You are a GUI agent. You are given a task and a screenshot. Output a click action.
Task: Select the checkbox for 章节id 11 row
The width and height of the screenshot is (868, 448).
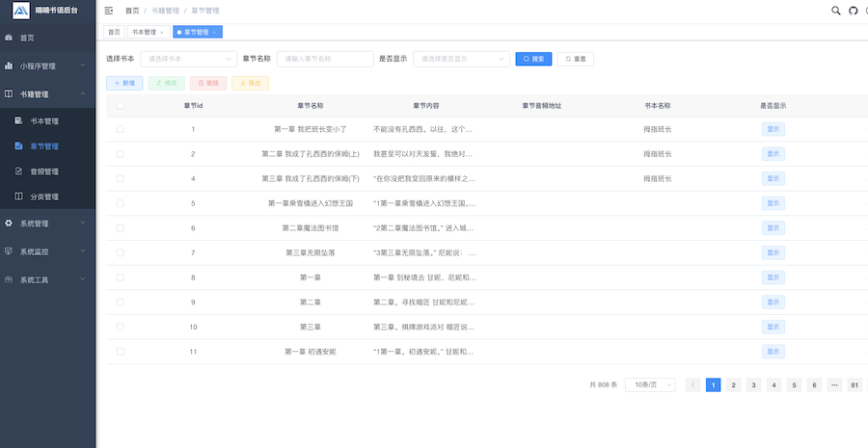121,352
